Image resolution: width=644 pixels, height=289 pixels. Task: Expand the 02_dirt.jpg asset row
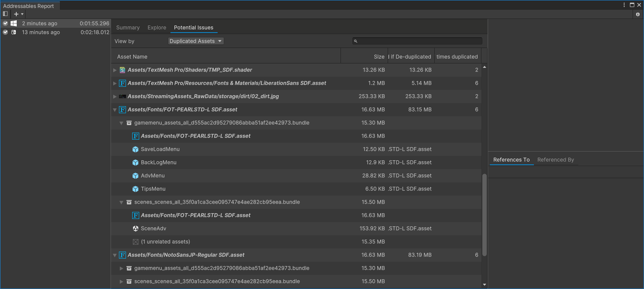tap(115, 96)
